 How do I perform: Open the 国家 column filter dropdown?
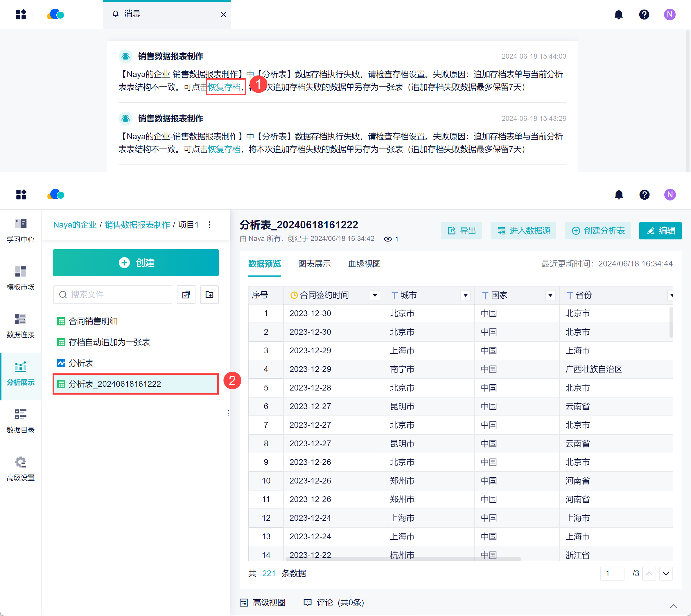[x=550, y=295]
